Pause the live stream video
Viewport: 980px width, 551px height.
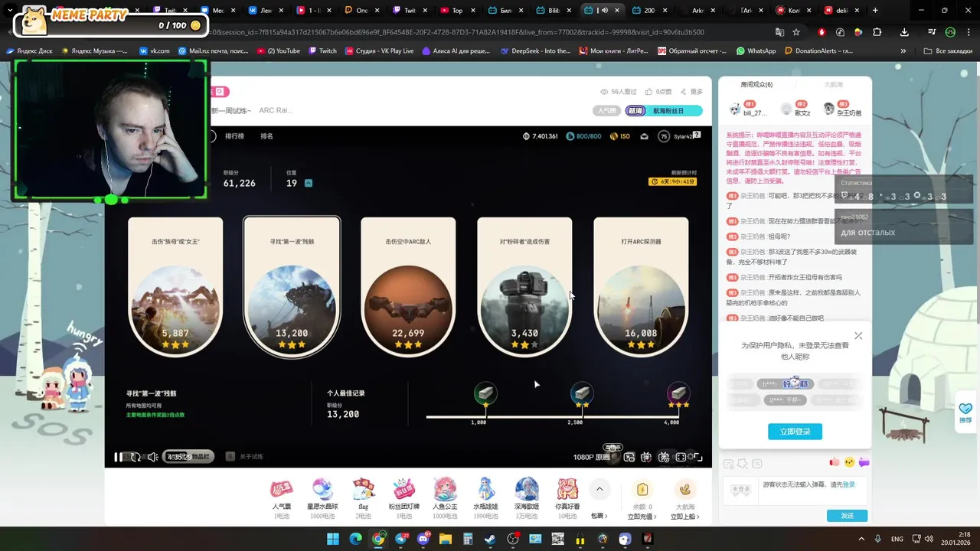(118, 457)
